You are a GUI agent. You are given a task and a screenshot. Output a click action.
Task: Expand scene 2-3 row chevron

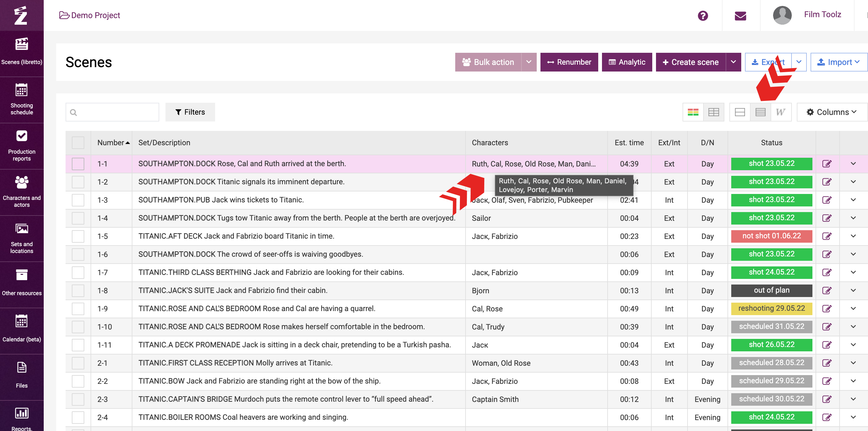point(853,399)
